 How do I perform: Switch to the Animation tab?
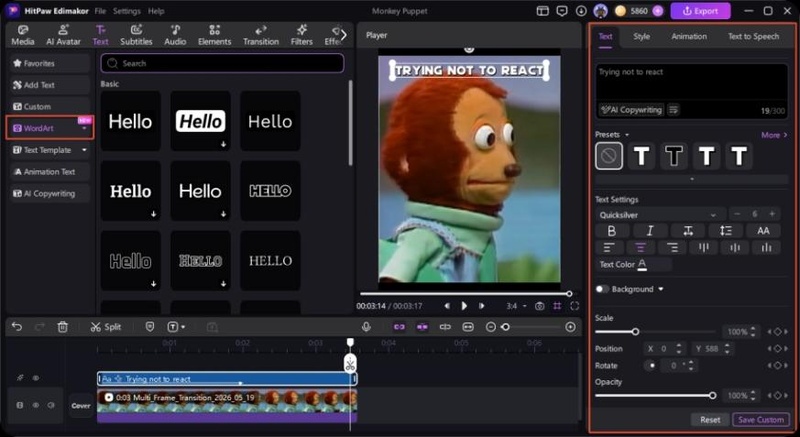click(689, 36)
